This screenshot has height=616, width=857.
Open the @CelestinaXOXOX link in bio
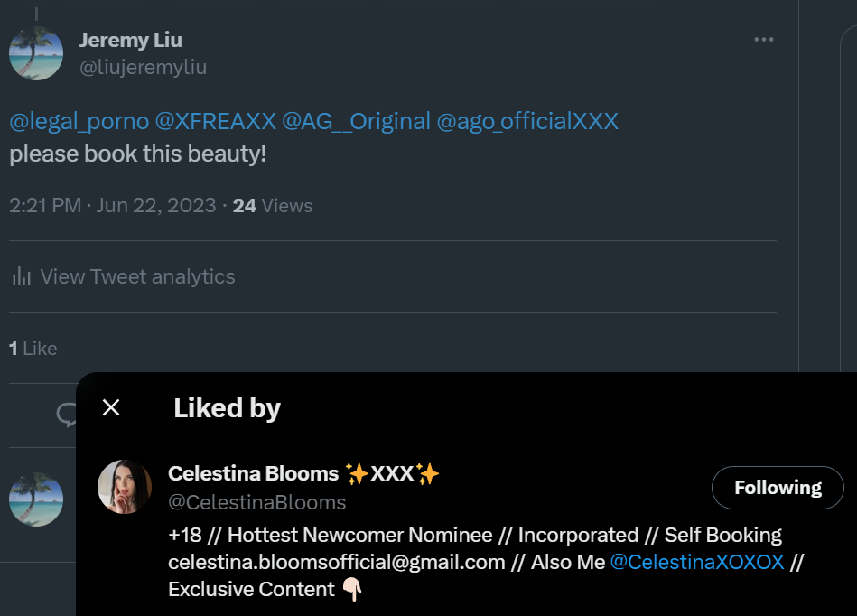click(x=696, y=562)
